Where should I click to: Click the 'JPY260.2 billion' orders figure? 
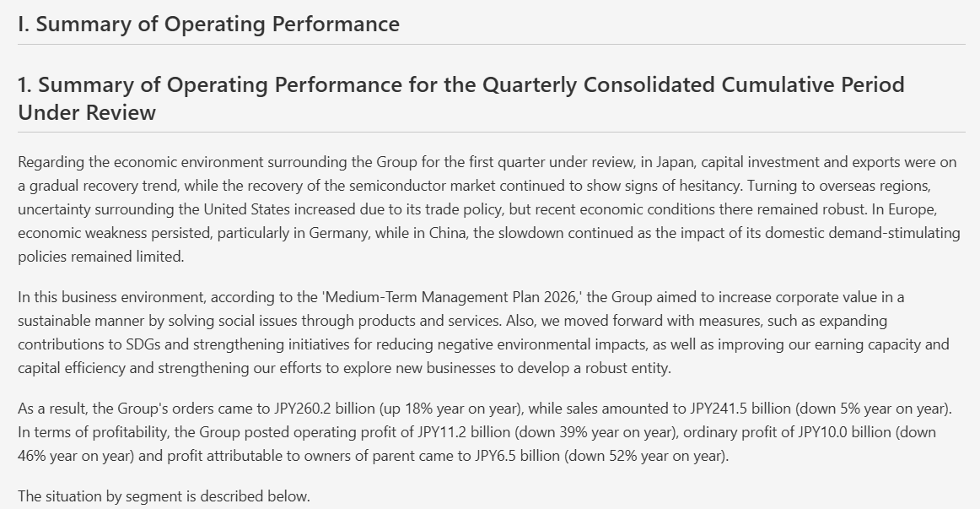pyautogui.click(x=325, y=409)
